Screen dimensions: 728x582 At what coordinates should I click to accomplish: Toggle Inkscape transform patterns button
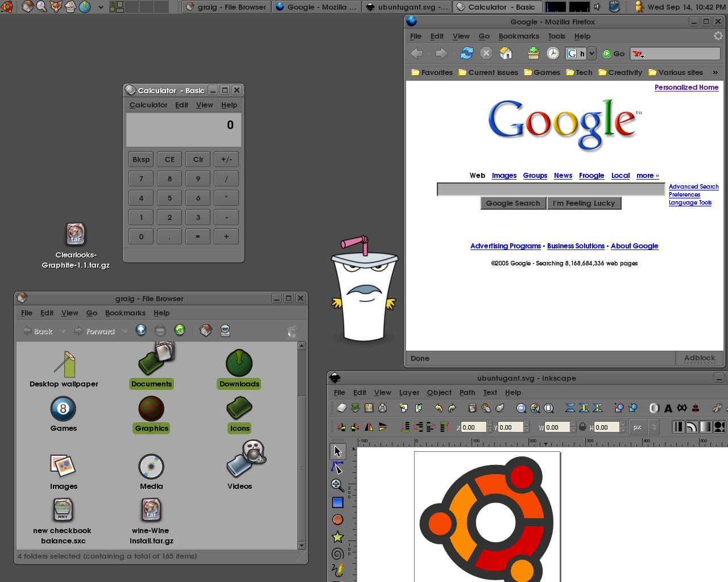719,427
